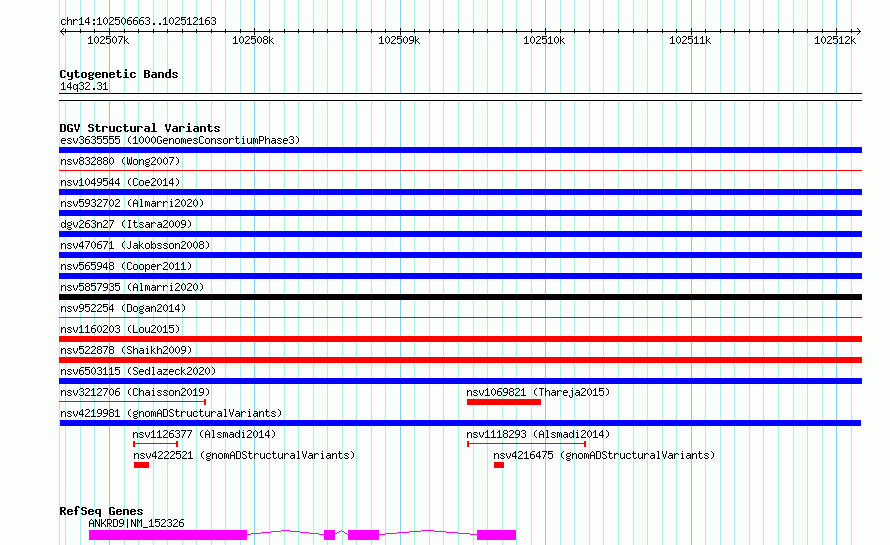
Task: Select the red nsv1160203 variant bar
Action: pos(460,339)
